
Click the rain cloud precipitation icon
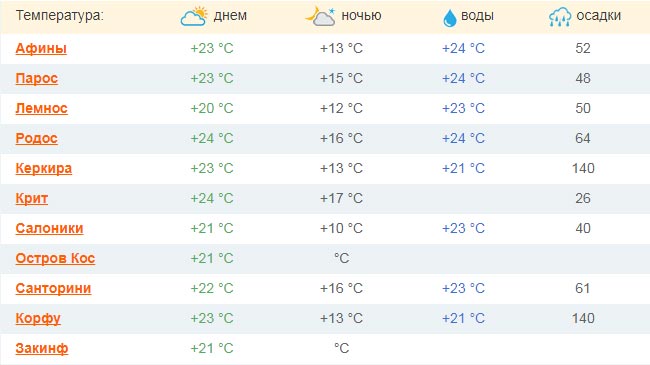coord(560,17)
